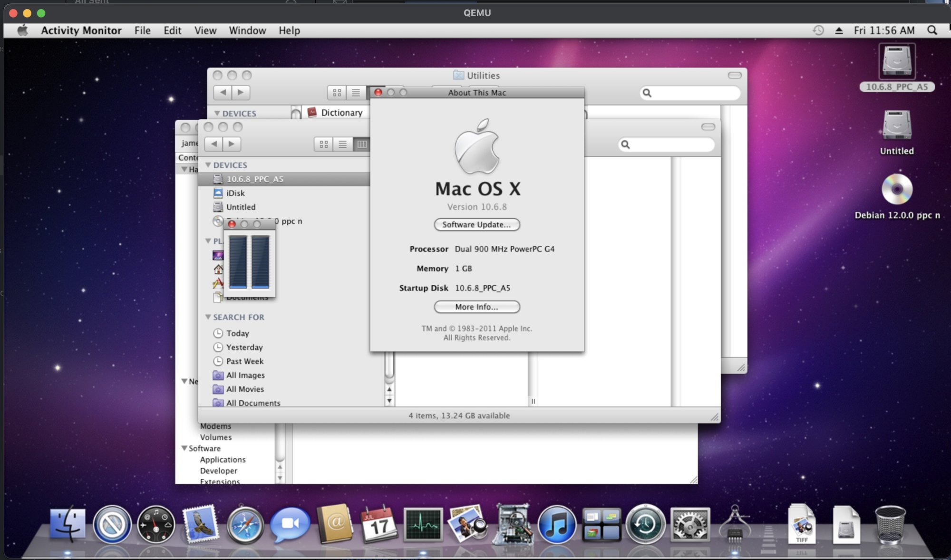Screen dimensions: 951x560
Task: Click the Finder sidebar scrollbar down arrow
Action: [x=389, y=400]
